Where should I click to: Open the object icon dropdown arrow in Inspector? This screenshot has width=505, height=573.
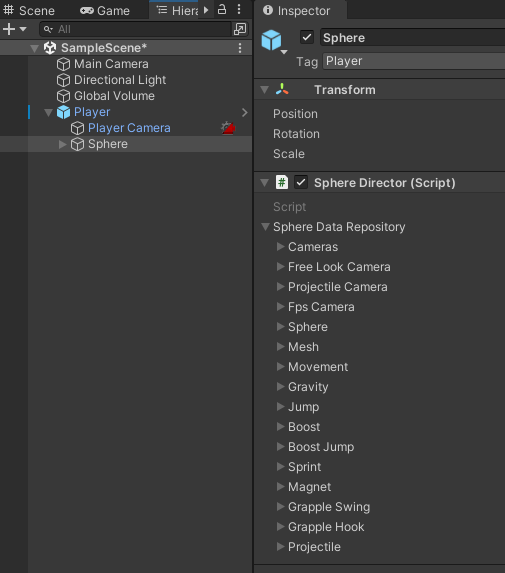pyautogui.click(x=284, y=52)
